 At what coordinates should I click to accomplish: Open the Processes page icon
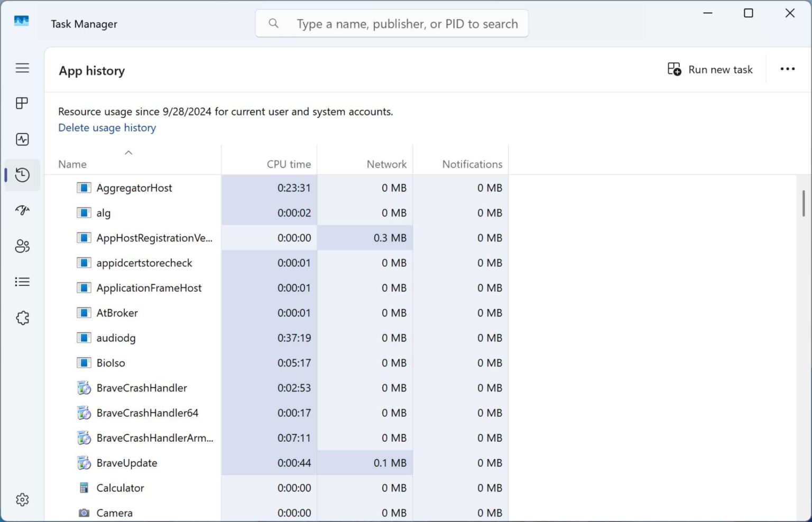click(22, 103)
